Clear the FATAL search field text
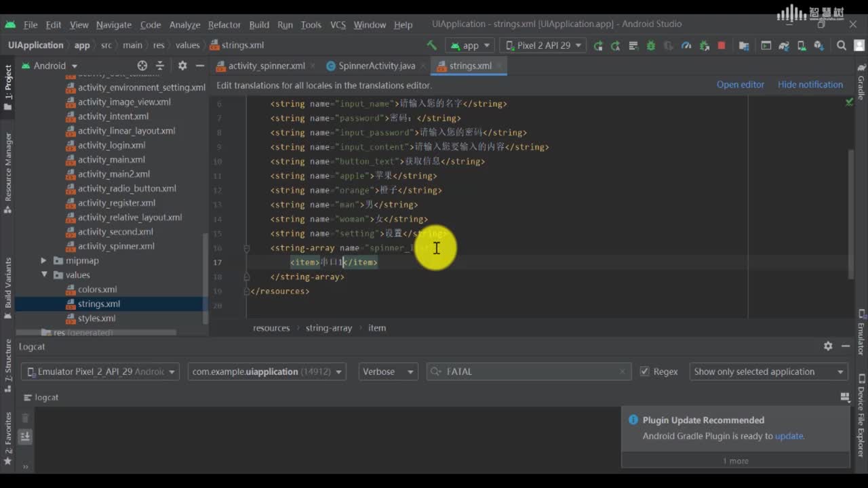The image size is (868, 488). (623, 371)
